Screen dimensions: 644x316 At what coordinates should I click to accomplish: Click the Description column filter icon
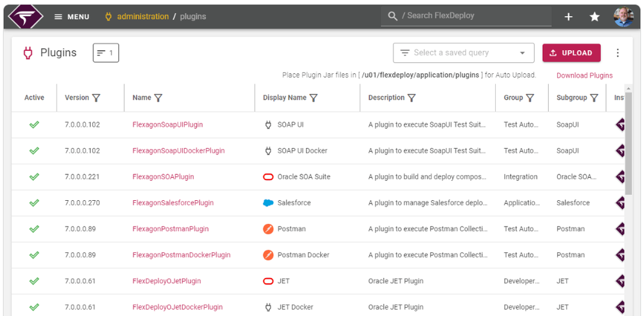point(412,98)
